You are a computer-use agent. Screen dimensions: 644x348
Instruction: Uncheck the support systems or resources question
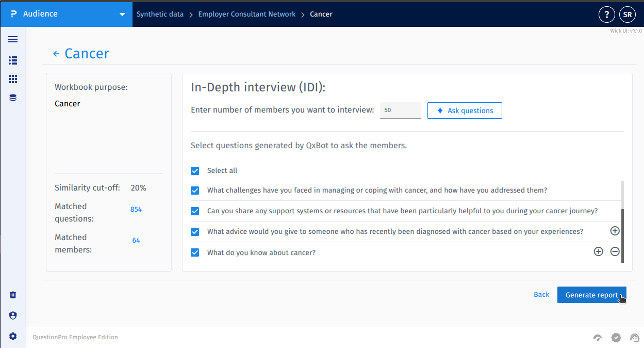click(x=195, y=211)
